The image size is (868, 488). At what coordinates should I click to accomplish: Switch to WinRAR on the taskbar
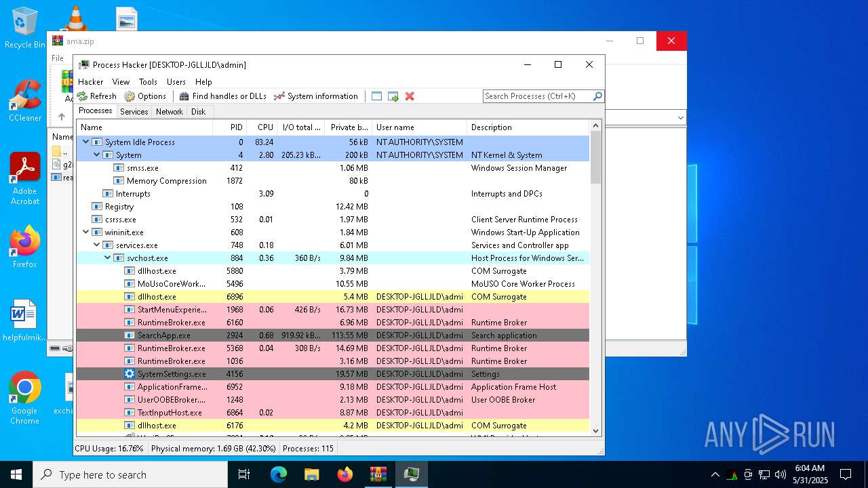378,474
